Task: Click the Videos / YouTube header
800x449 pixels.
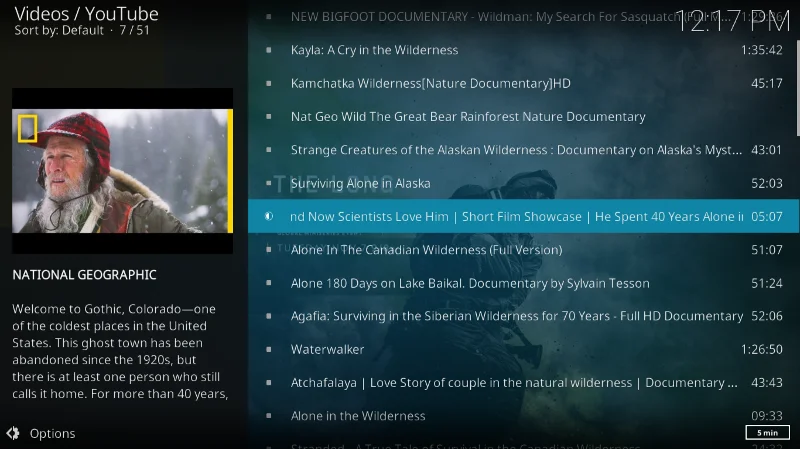Action: tap(86, 14)
